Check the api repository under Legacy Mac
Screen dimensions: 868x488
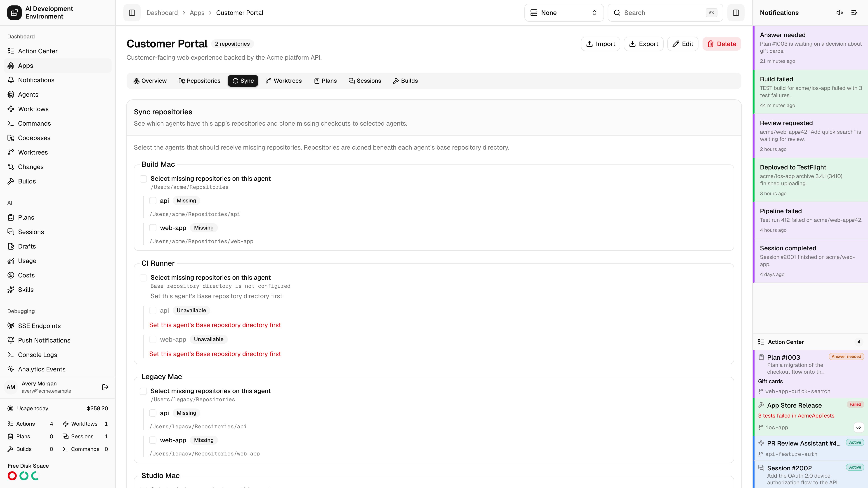[x=153, y=413]
